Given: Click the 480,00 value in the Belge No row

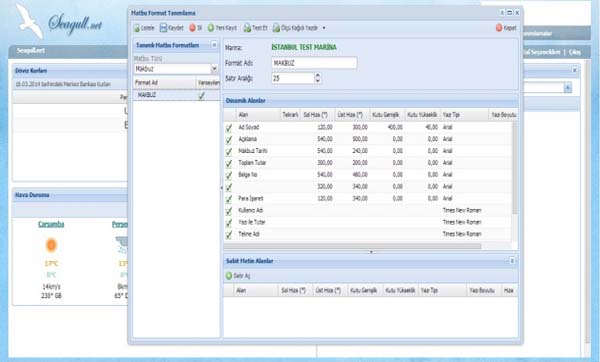Looking at the screenshot, I should click(360, 175).
